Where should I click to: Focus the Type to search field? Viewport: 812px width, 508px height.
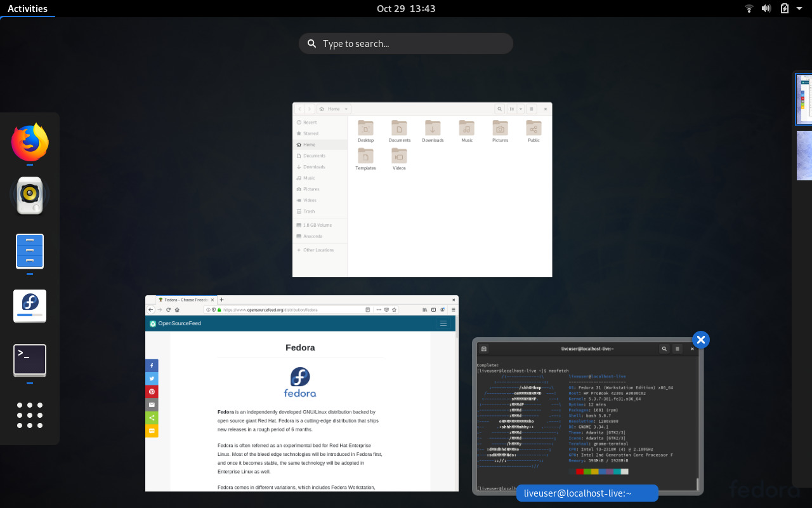tap(406, 43)
